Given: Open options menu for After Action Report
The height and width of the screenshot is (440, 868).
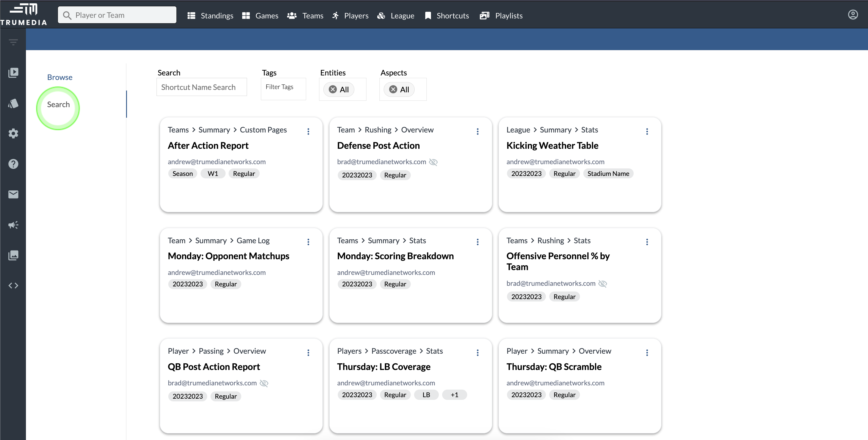Looking at the screenshot, I should [308, 132].
